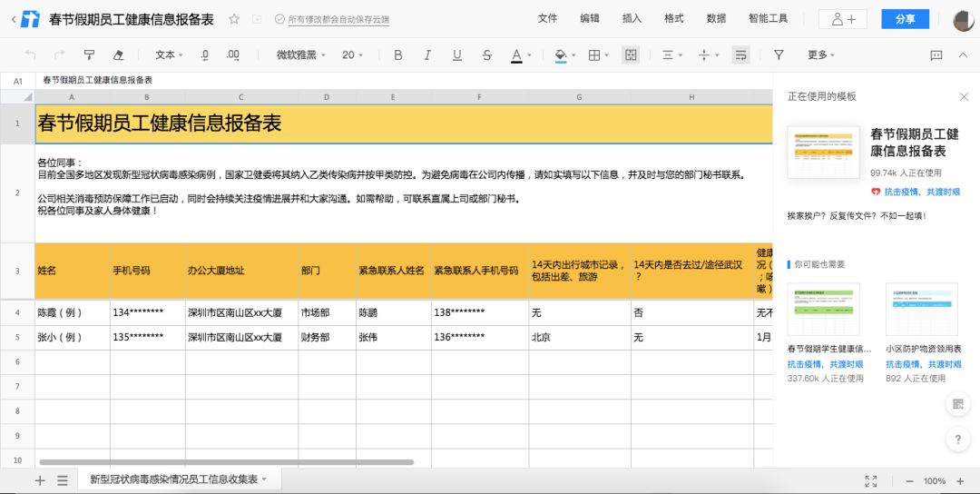This screenshot has width=980, height=494.
Task: Zoom out with minus button
Action: (x=909, y=481)
